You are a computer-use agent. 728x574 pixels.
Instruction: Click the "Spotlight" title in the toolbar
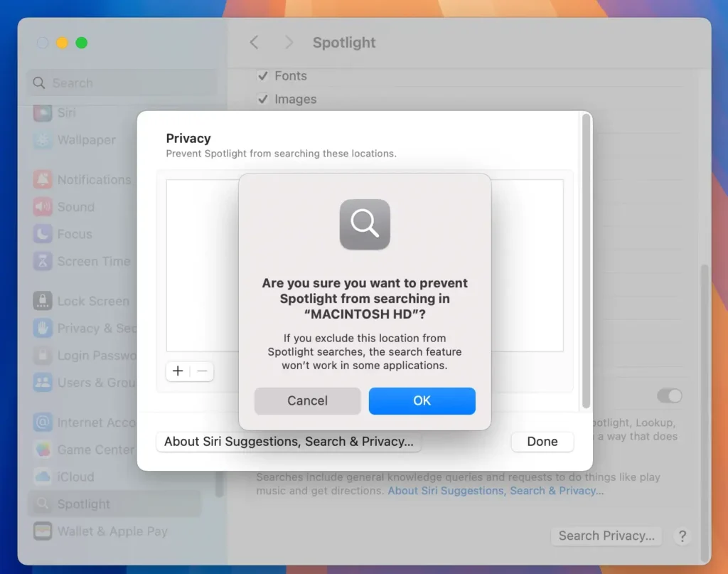tap(344, 43)
